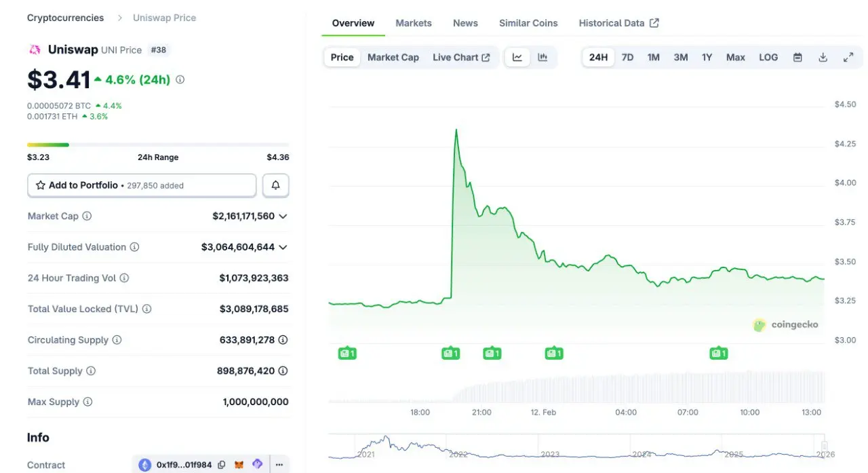Click the news marker at price spike
Viewport: 868px width, 473px height.
pos(451,353)
